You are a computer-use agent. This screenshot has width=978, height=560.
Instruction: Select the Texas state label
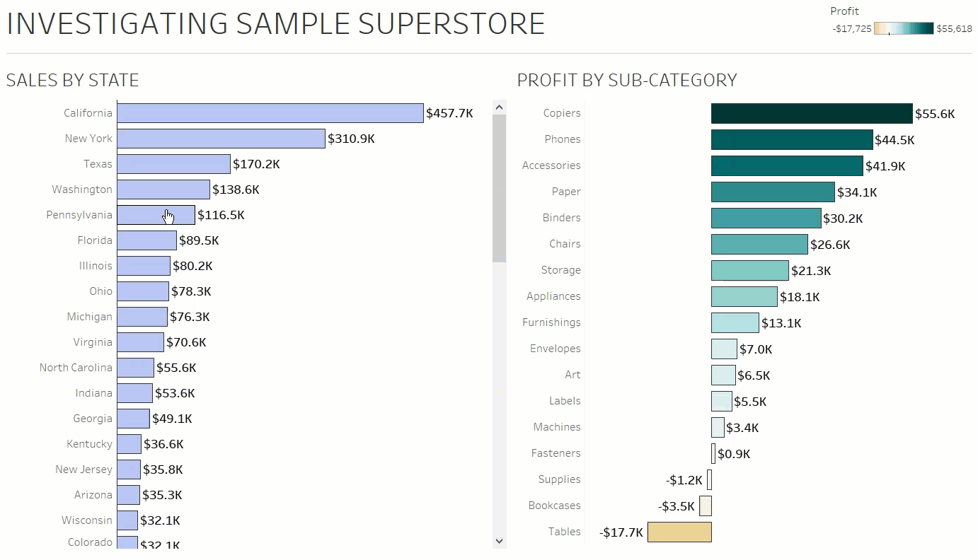98,163
